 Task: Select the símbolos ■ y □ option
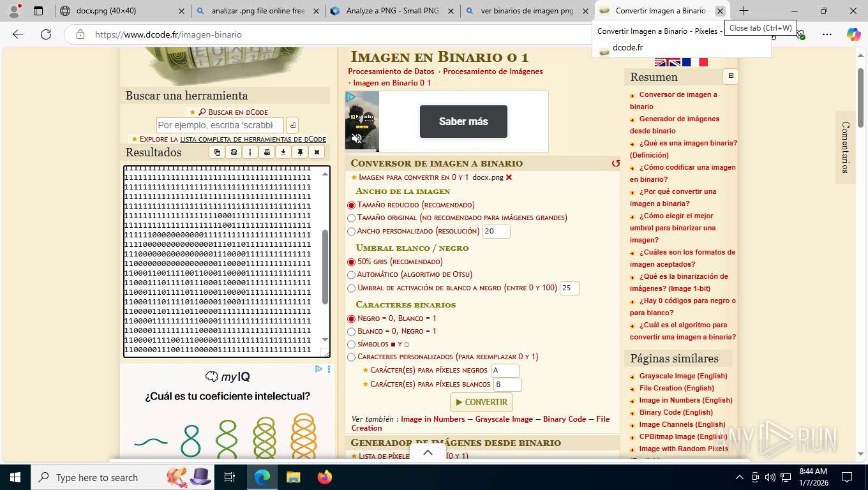pos(351,345)
